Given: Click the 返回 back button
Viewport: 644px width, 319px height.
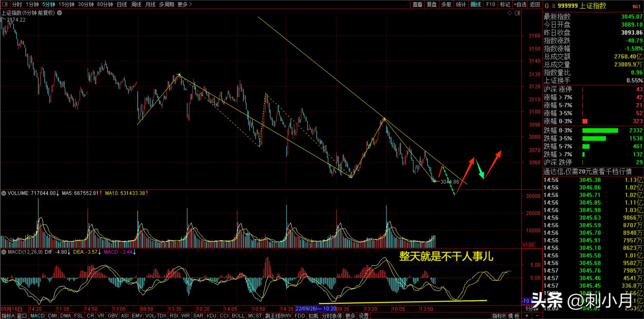Looking at the screenshot, I should [535, 4].
